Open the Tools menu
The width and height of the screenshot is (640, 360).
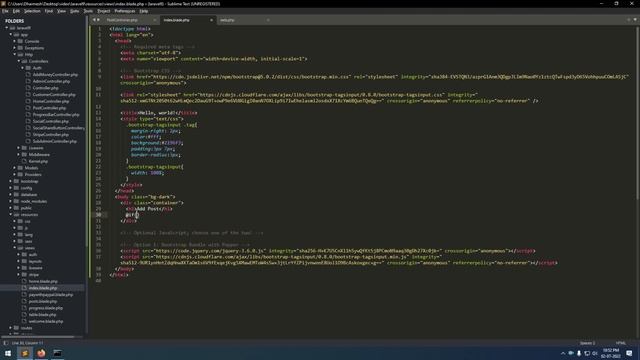click(88, 11)
